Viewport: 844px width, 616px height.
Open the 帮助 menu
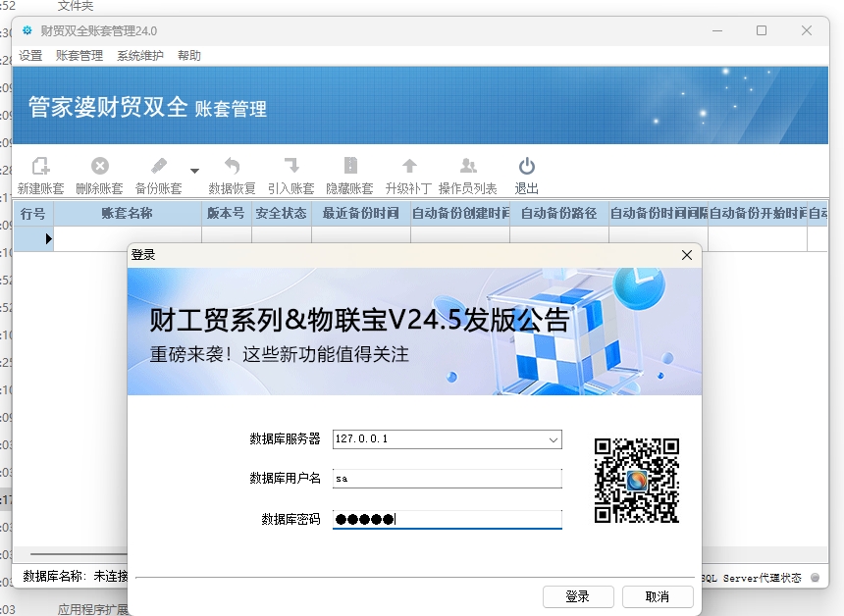pos(189,55)
